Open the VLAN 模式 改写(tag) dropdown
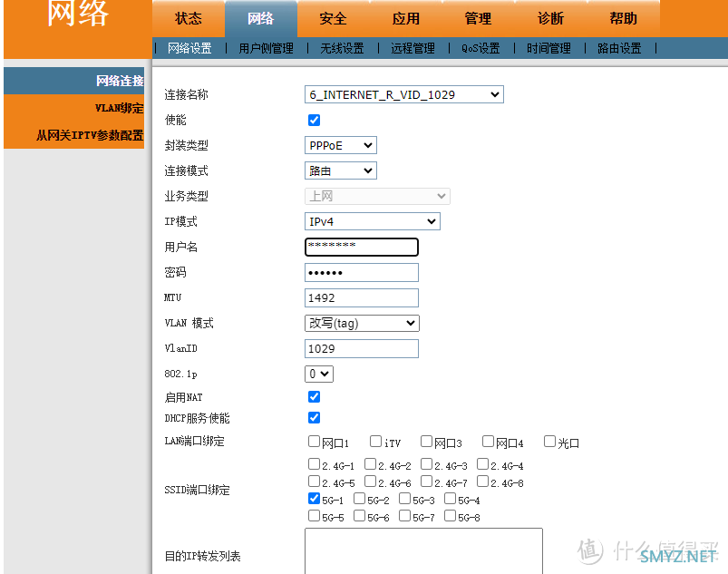The image size is (728, 574). click(362, 323)
